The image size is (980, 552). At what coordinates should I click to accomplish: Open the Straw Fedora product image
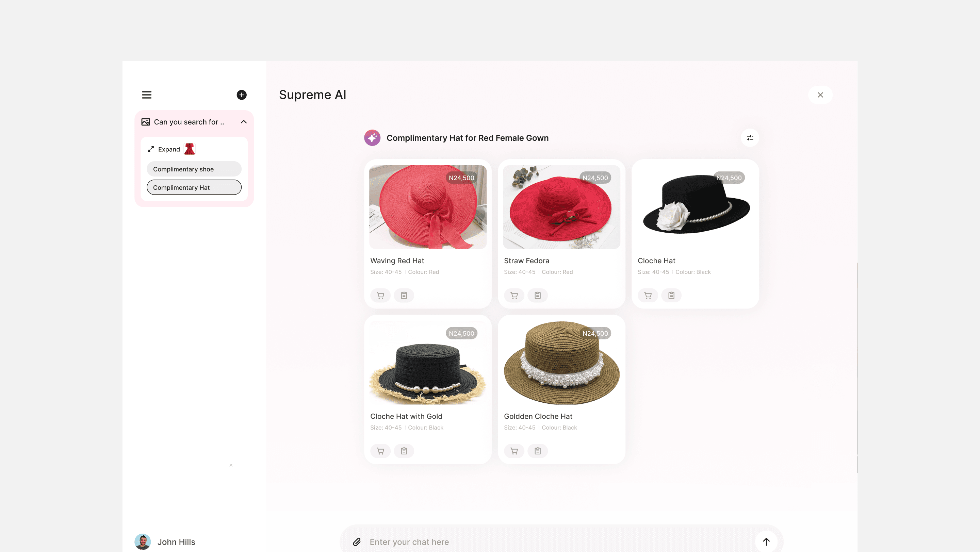561,207
